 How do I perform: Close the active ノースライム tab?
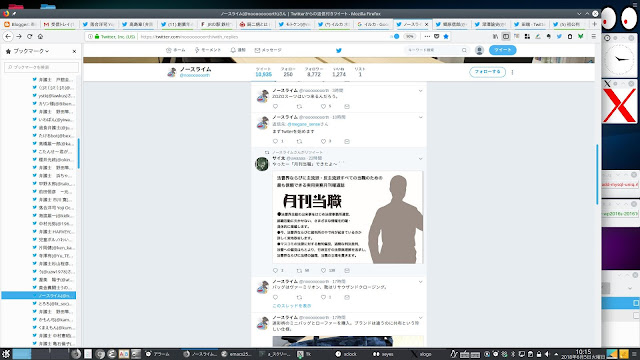point(427,24)
